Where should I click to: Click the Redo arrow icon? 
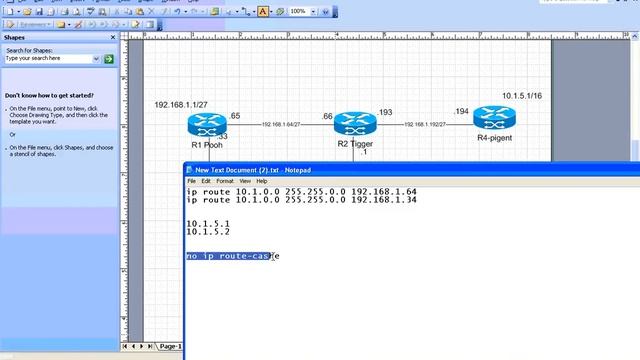[x=194, y=12]
